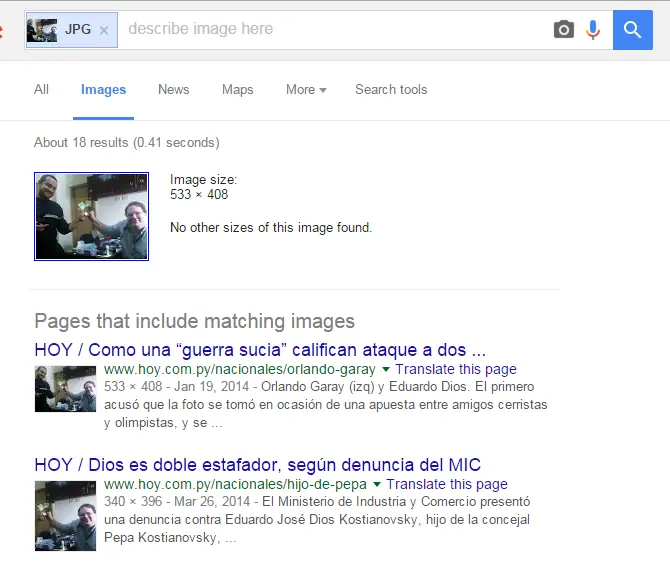Screen dimensions: 670x566
Task: Switch to the All tab
Action: (41, 89)
